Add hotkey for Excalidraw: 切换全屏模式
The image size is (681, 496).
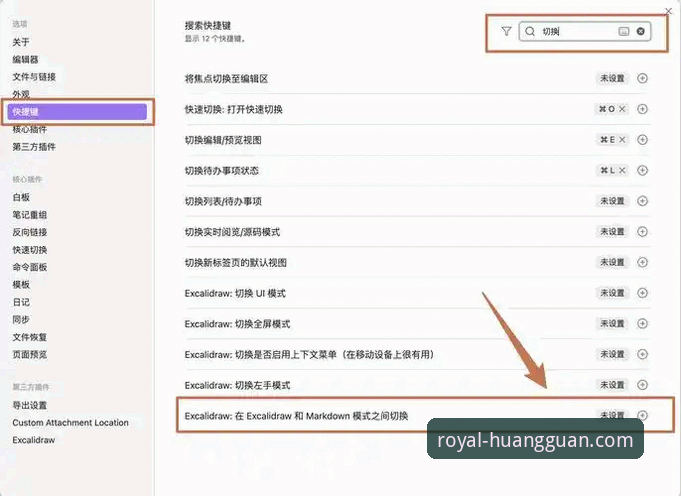point(642,324)
